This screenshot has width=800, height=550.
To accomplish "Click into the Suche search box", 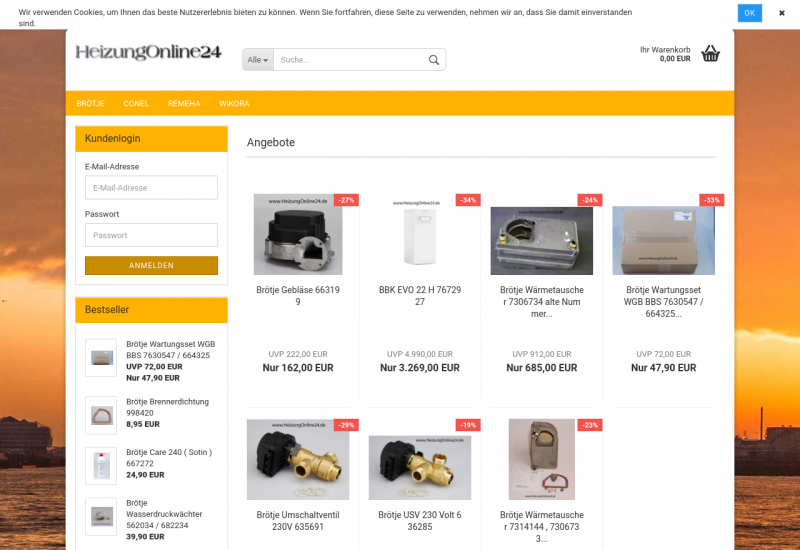I will (x=350, y=60).
